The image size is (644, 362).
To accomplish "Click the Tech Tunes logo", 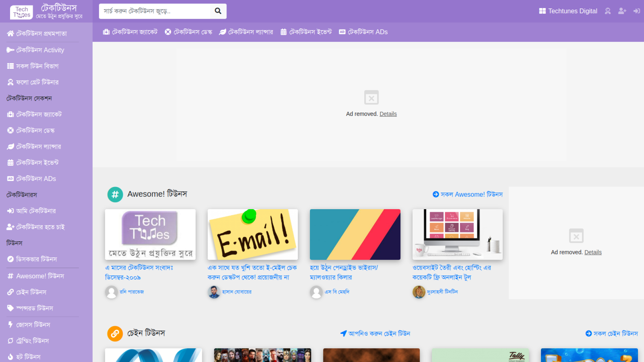I will pyautogui.click(x=21, y=12).
